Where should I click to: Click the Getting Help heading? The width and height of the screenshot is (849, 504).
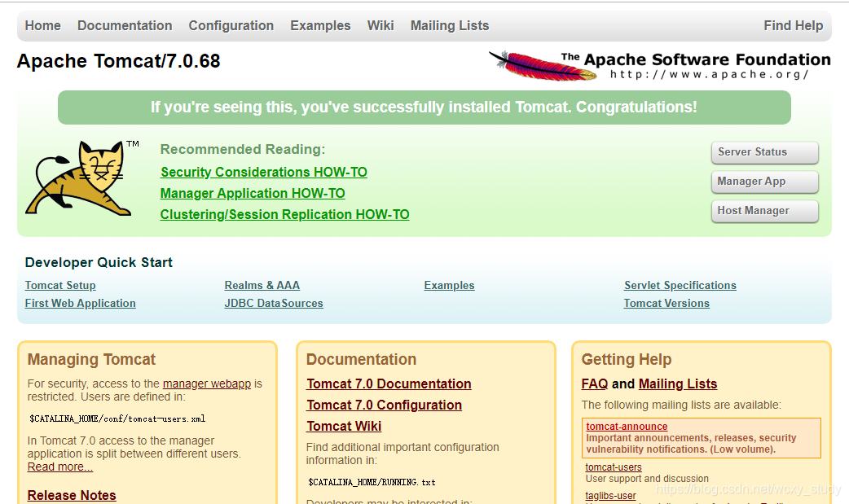coord(627,359)
